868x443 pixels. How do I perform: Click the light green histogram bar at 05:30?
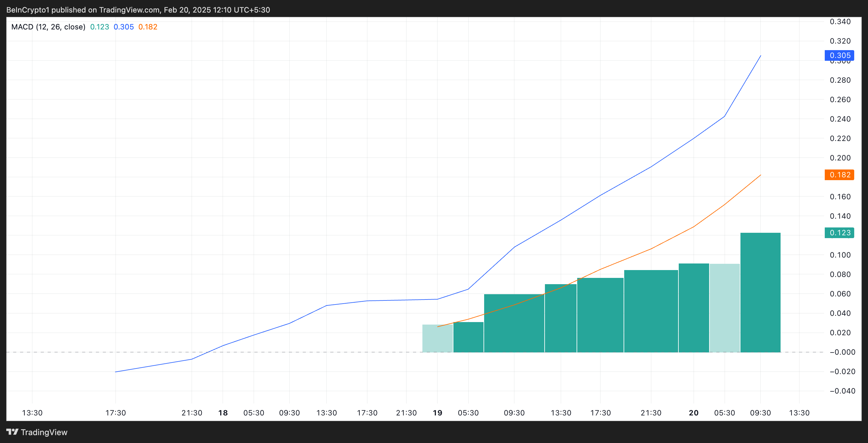pos(724,308)
